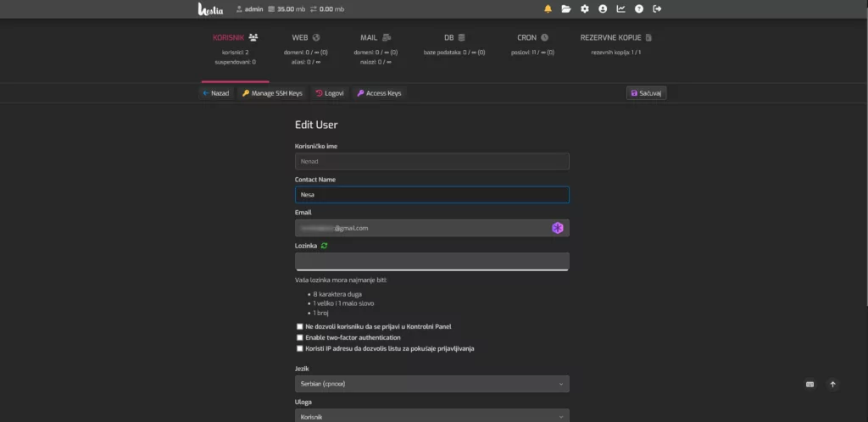868x422 pixels.
Task: Open the Uloga role dropdown
Action: [x=431, y=415]
